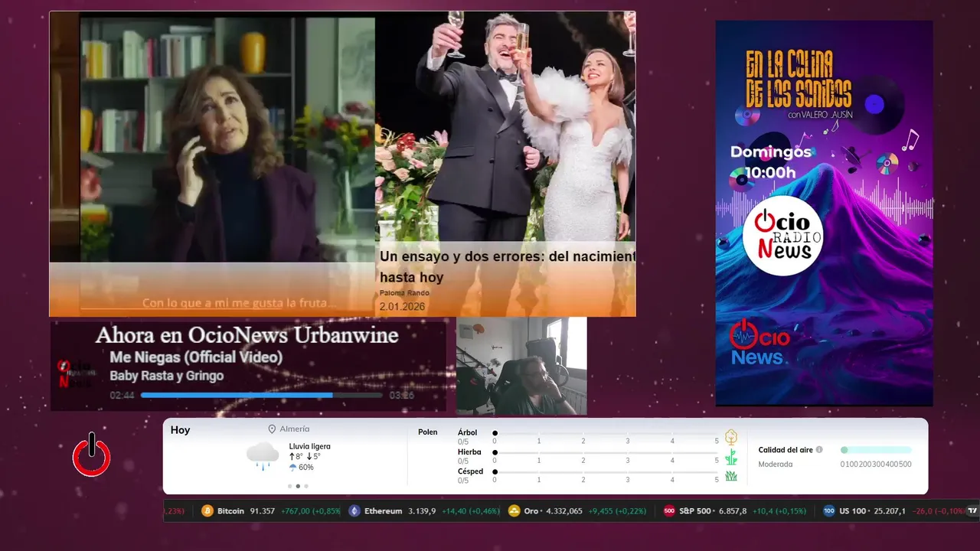
Task: Click the Ethereum icon in ticker
Action: (354, 511)
